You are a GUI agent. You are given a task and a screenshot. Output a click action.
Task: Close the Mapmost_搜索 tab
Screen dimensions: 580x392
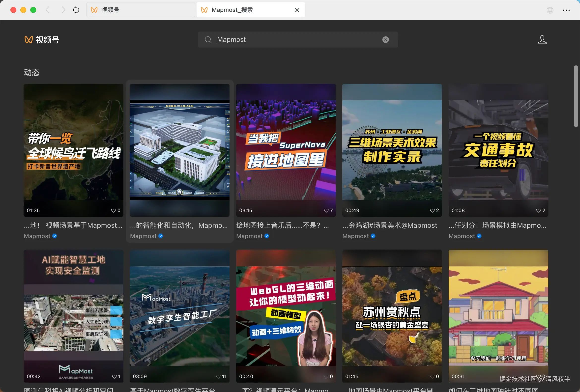click(297, 10)
